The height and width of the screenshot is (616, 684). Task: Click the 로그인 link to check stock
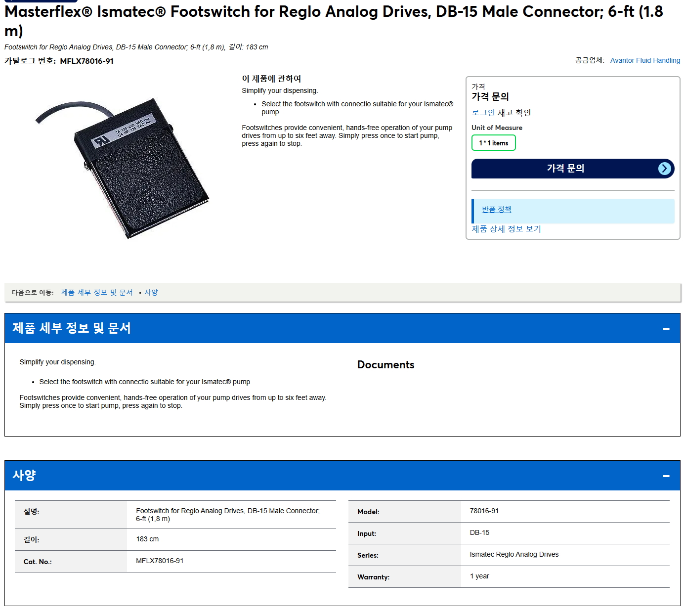(483, 113)
